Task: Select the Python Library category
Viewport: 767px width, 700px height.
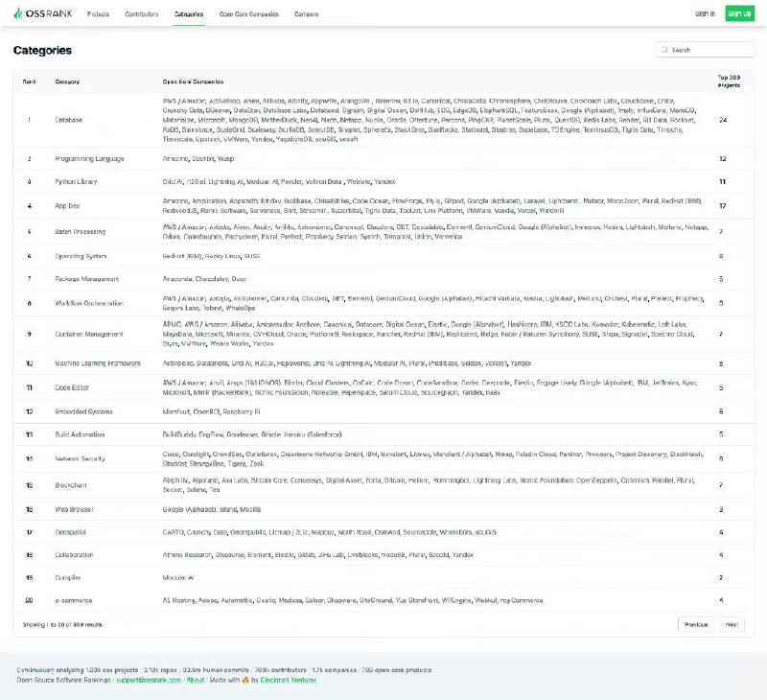Action: click(x=77, y=181)
